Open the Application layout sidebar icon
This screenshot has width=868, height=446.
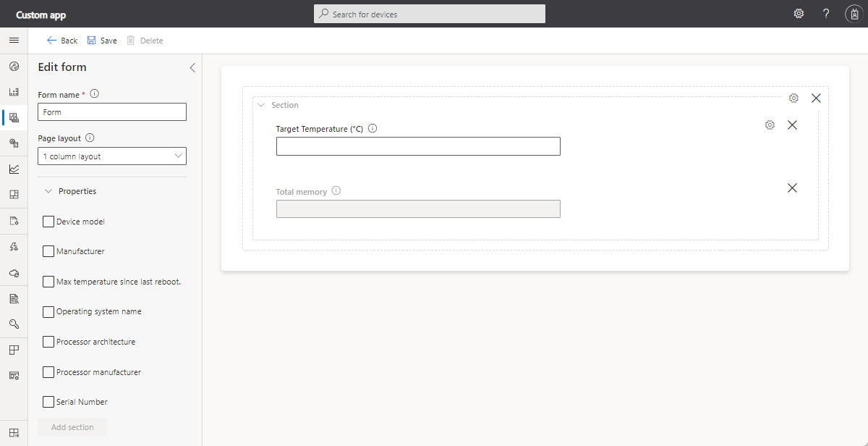[x=14, y=350]
